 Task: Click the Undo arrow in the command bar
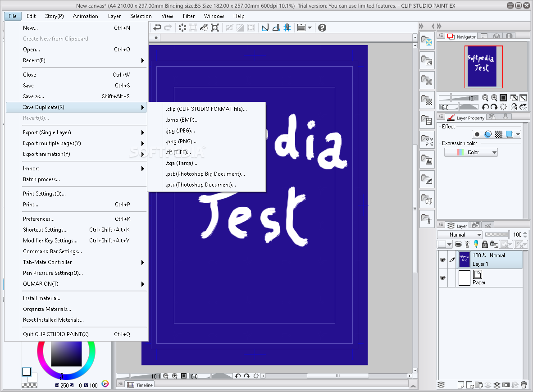(157, 27)
